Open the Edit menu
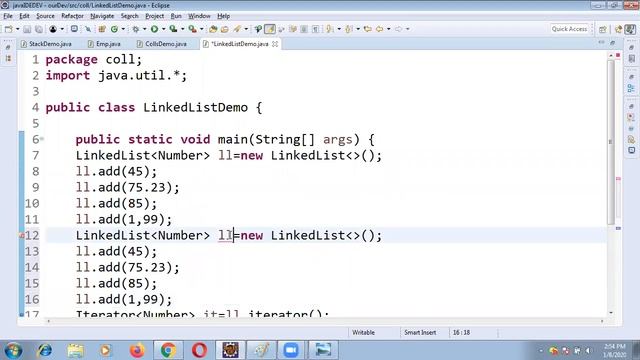Screen dimensions: 640x360 click(x=24, y=16)
